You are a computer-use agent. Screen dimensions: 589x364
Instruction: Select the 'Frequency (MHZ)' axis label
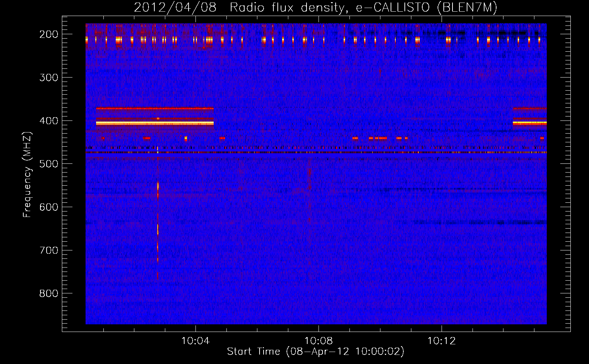point(27,174)
